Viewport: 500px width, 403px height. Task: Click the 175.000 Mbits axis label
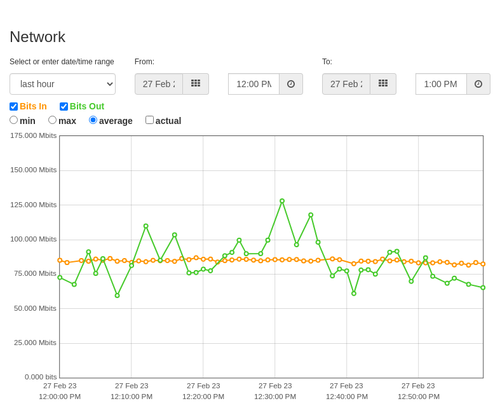[x=33, y=135]
